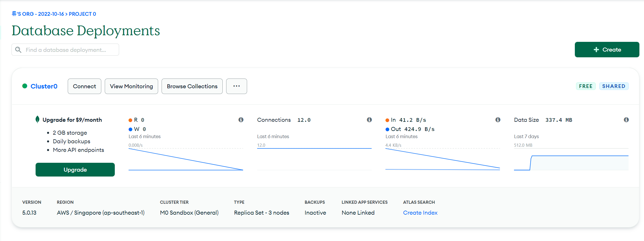
Task: Click the green Upgrade button
Action: pyautogui.click(x=75, y=170)
